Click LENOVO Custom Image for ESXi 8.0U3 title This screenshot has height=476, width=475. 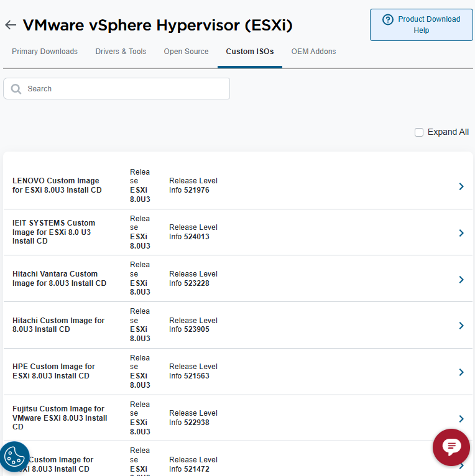coord(57,185)
